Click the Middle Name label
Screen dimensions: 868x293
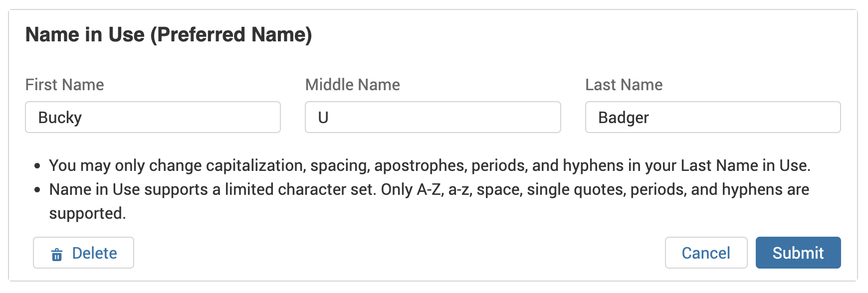click(x=353, y=85)
